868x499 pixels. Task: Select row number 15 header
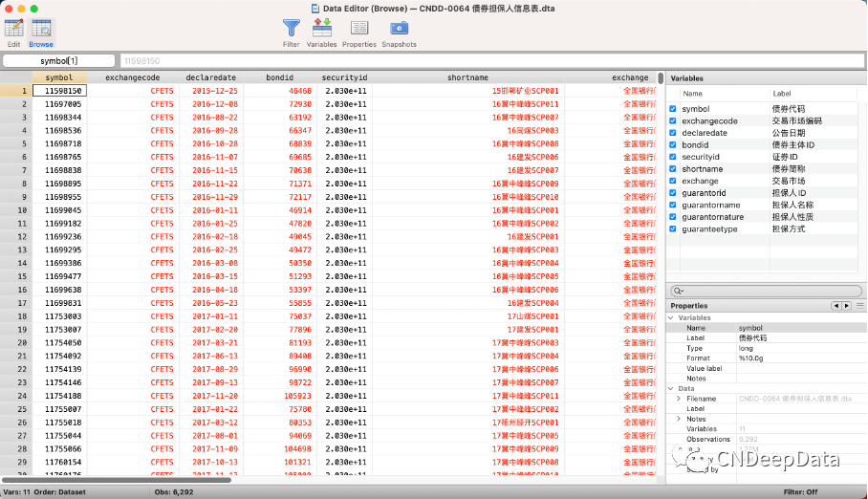tap(16, 276)
